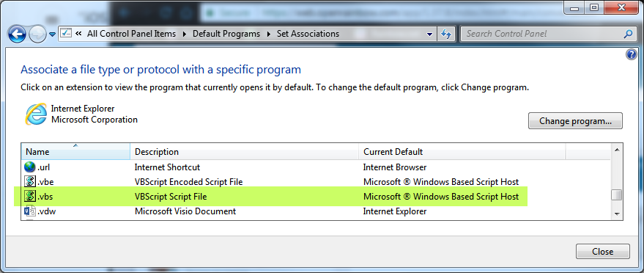Select All Control Panel Items breadcrumb
The width and height of the screenshot is (644, 273).
[x=131, y=34]
